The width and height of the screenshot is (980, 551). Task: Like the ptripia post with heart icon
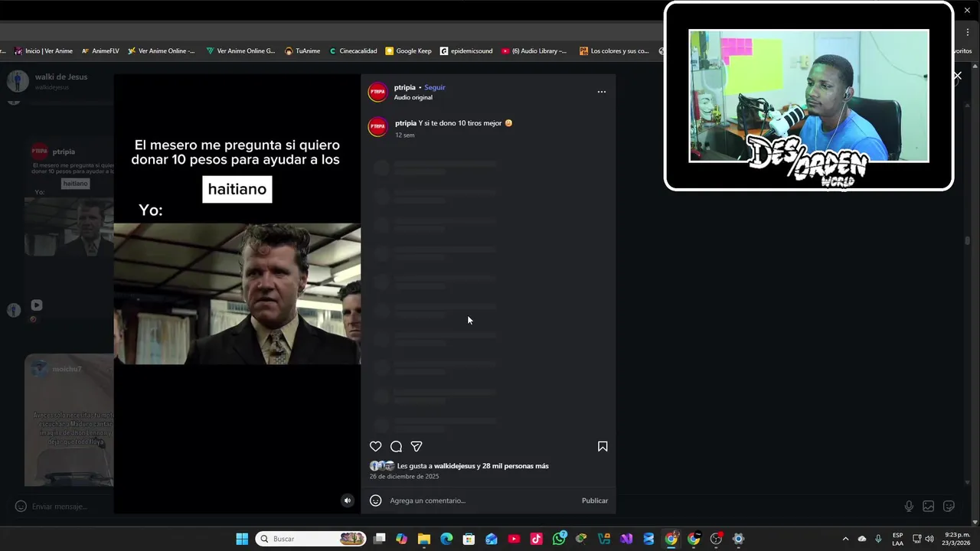(375, 446)
